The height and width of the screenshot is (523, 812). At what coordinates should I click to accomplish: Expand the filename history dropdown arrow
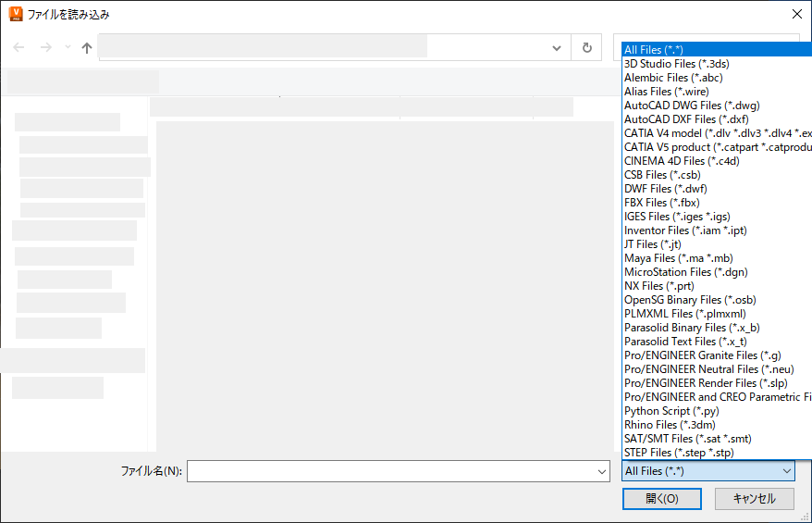[x=602, y=472]
